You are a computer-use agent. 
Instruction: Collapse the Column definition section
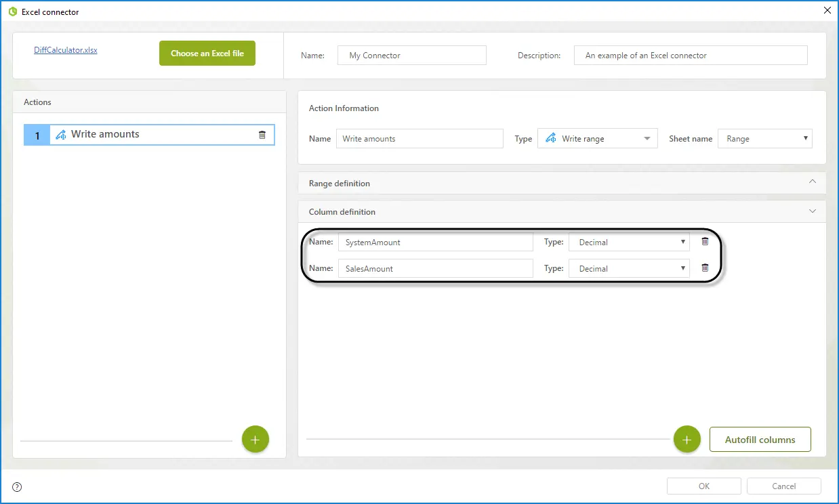coord(813,211)
